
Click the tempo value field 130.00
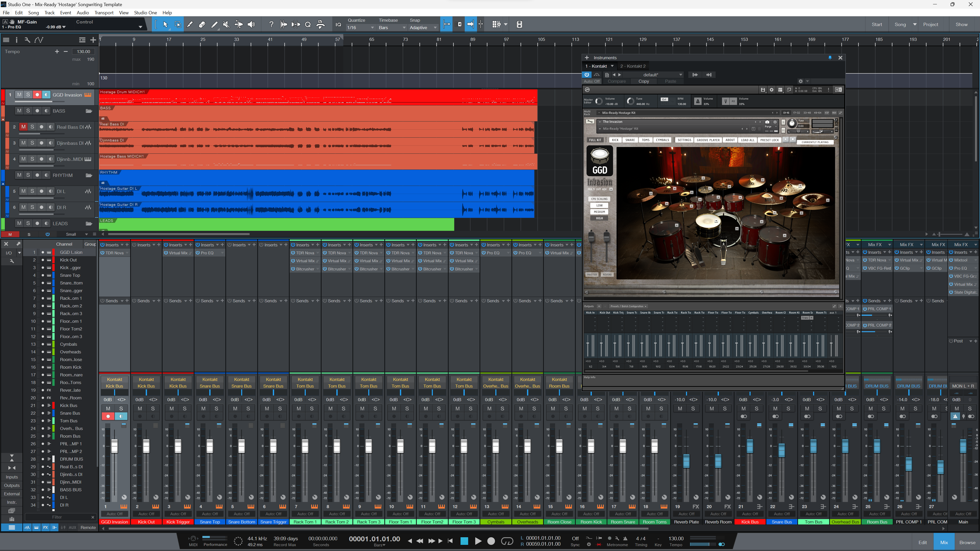(x=83, y=51)
